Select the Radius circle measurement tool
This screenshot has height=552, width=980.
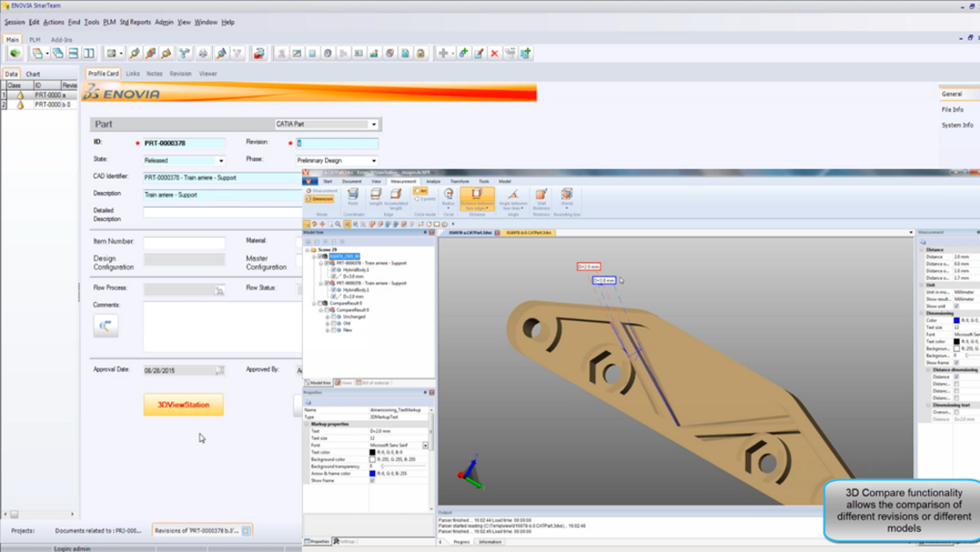point(448,197)
